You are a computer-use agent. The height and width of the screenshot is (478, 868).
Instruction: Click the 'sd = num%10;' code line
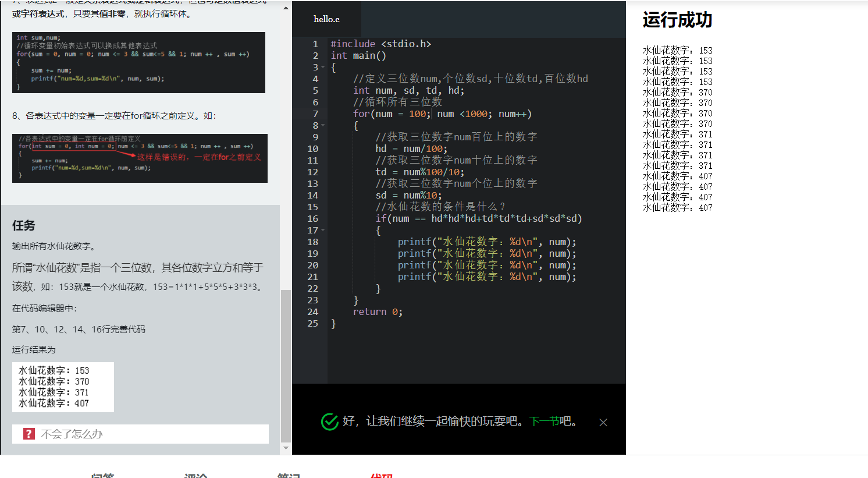(x=408, y=195)
